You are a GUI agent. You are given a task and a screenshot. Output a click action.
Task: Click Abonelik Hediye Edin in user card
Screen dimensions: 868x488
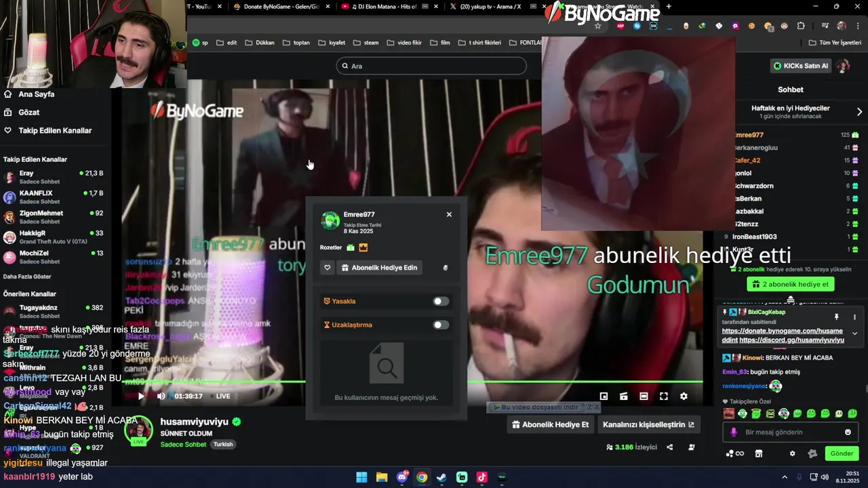(379, 268)
